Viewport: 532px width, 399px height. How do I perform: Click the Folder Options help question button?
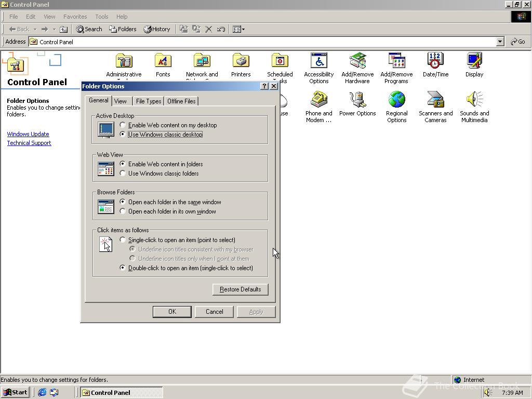point(264,86)
